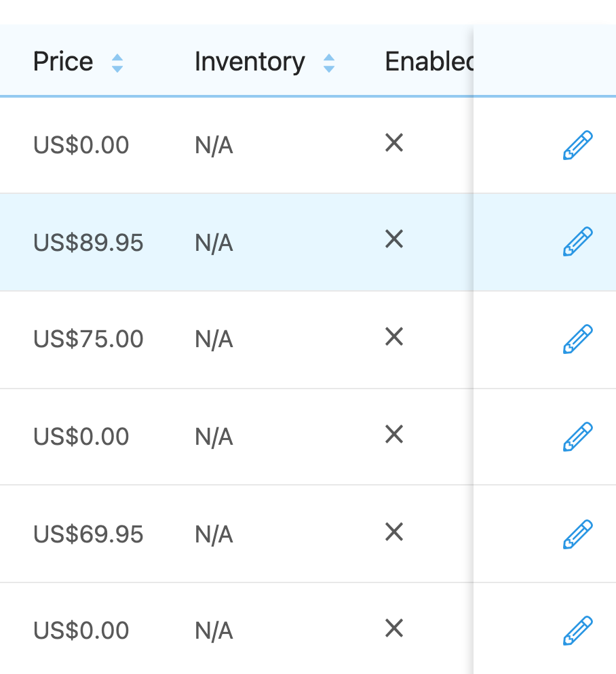616x674 pixels.
Task: Toggle the Enabled X mark for US$75.00 item
Action: coord(394,337)
